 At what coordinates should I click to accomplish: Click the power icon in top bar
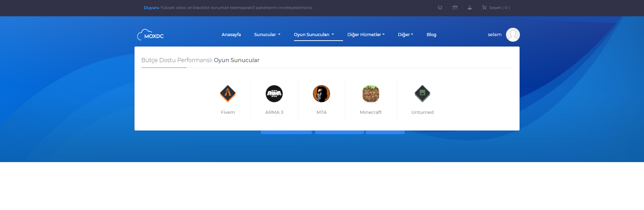[x=440, y=8]
